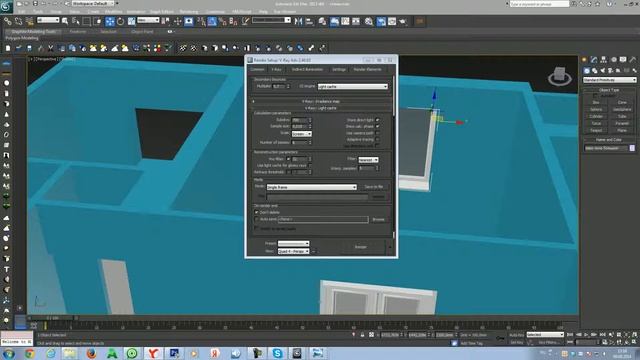The image size is (640, 360).
Task: Launch Skype from the taskbar
Action: [277, 353]
